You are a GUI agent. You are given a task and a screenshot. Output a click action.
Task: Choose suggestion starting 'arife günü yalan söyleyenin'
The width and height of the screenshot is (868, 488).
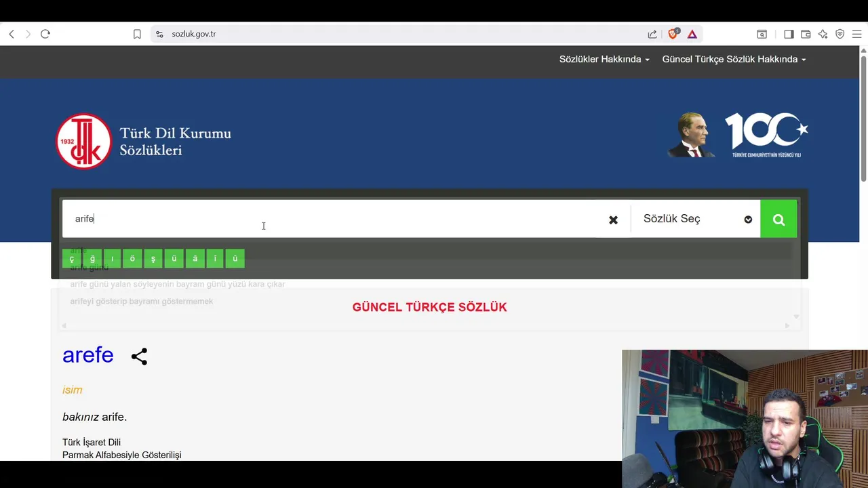tap(178, 284)
